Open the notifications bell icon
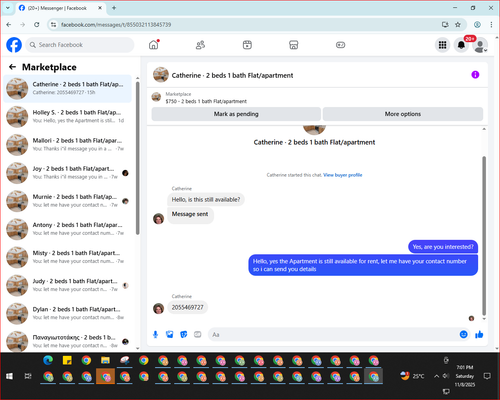Image resolution: width=500 pixels, height=400 pixels. pos(461,45)
